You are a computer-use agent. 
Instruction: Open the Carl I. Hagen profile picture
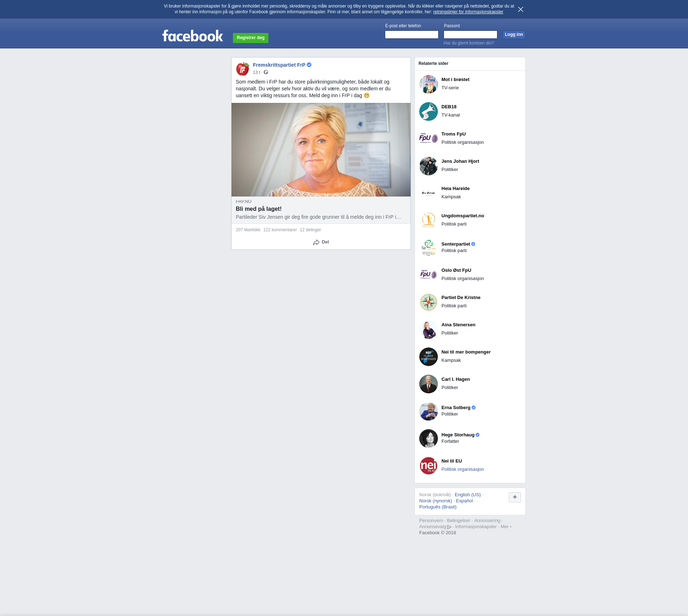point(429,384)
